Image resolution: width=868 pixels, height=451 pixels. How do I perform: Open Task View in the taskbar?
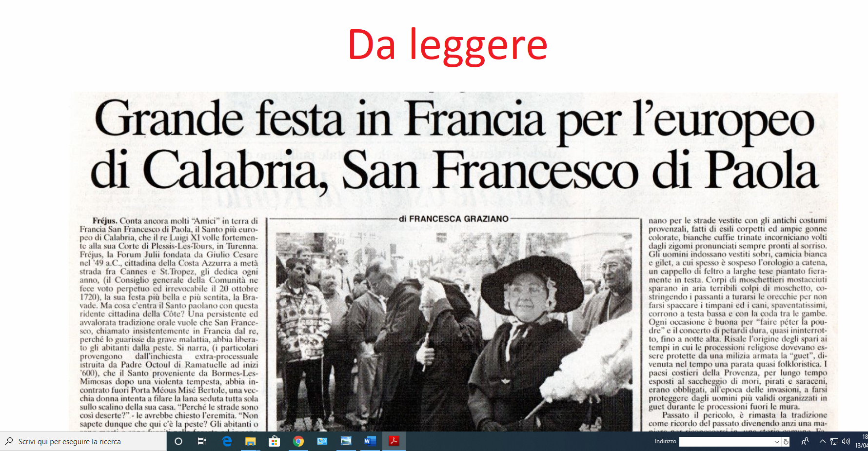[x=202, y=441]
